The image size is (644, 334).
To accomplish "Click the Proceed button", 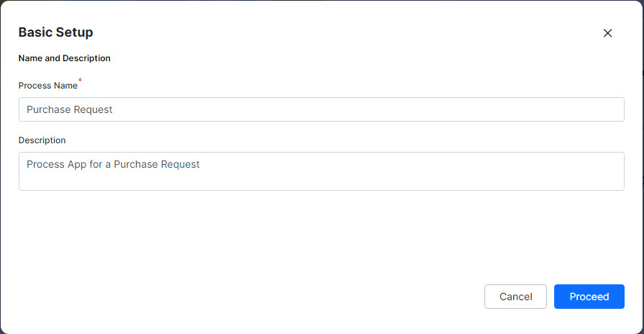I will pyautogui.click(x=589, y=297).
